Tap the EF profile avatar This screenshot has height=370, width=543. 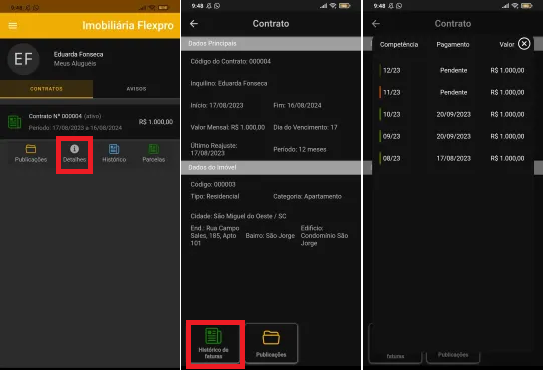[23, 59]
